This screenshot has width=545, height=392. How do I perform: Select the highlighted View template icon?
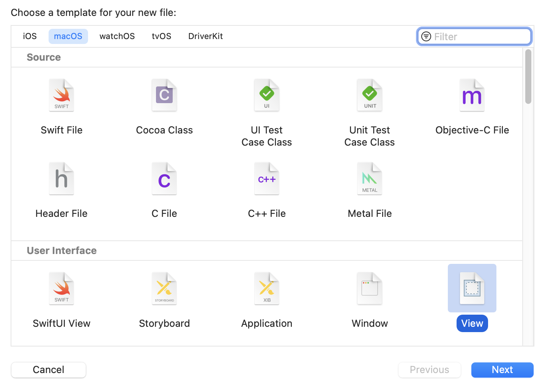point(472,289)
